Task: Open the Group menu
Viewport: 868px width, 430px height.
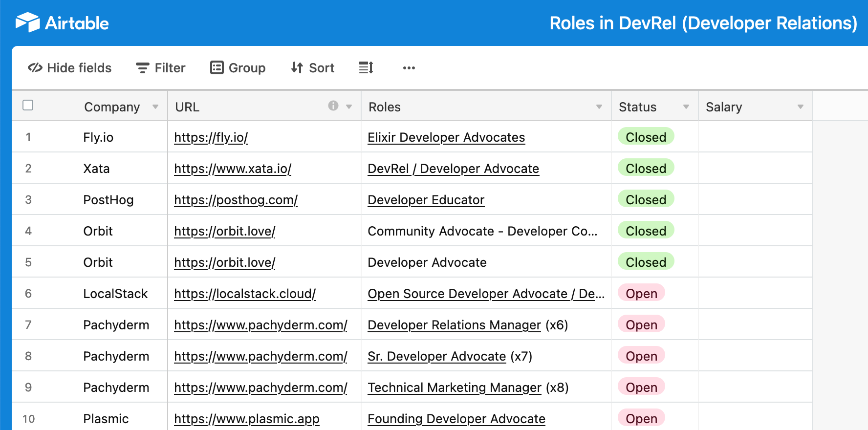Action: tap(238, 68)
